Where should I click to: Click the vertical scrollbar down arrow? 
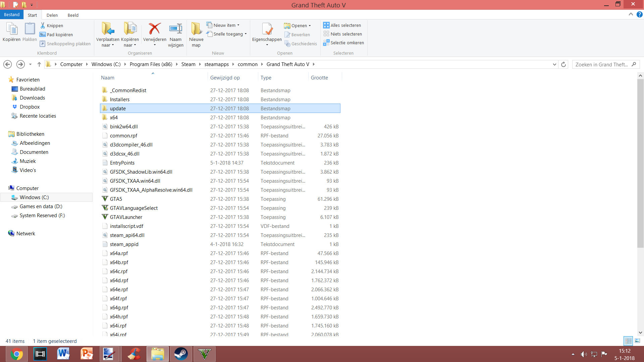tap(640, 333)
